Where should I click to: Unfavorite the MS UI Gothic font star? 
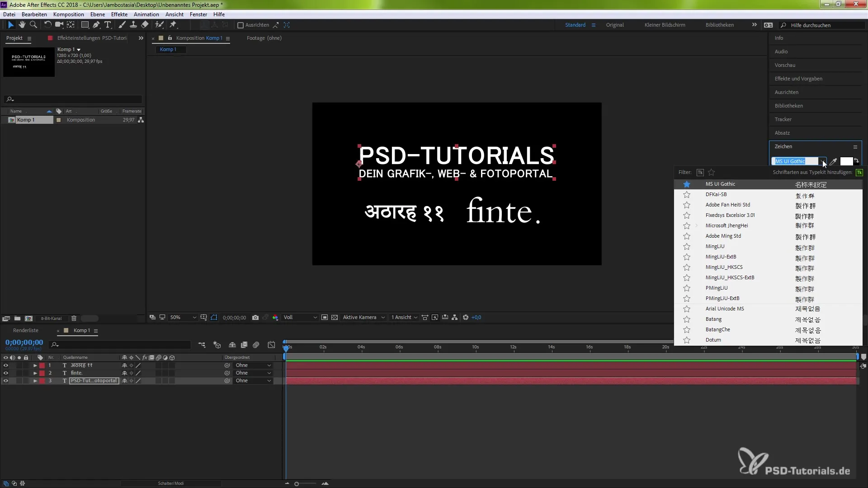[x=687, y=184]
